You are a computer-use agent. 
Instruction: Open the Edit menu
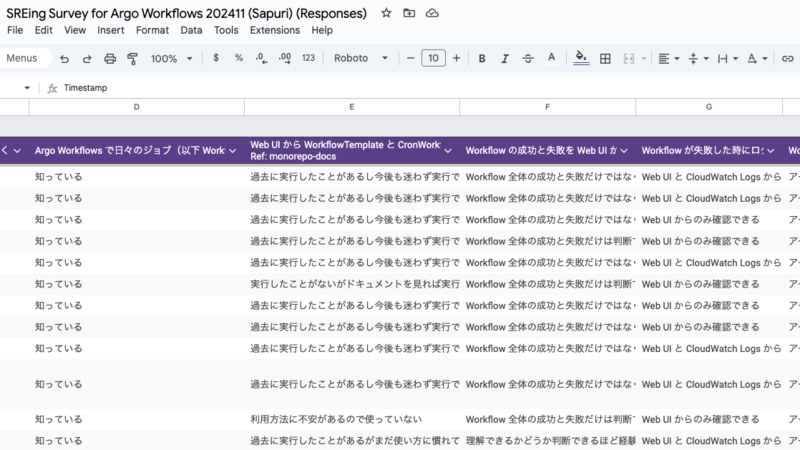pyautogui.click(x=43, y=30)
